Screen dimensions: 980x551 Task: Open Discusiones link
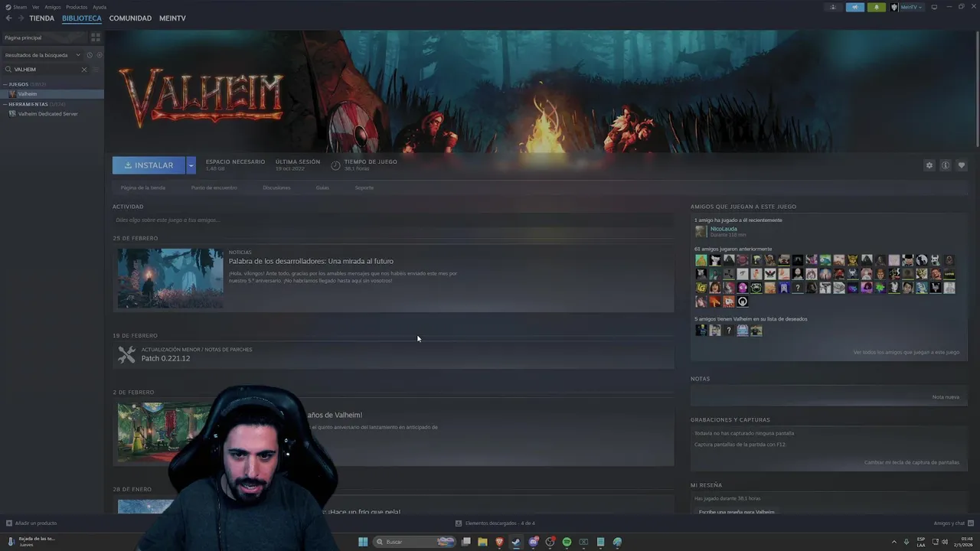[x=276, y=187]
